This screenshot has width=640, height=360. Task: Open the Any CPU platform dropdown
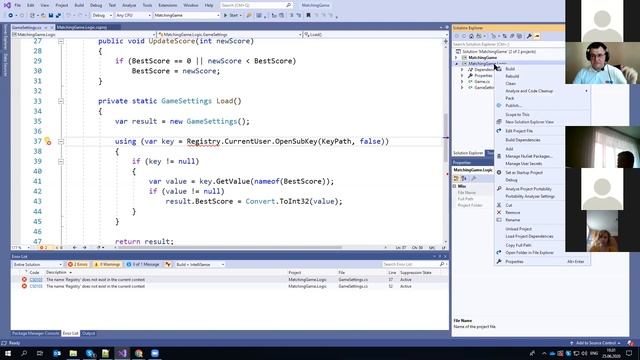(x=133, y=16)
